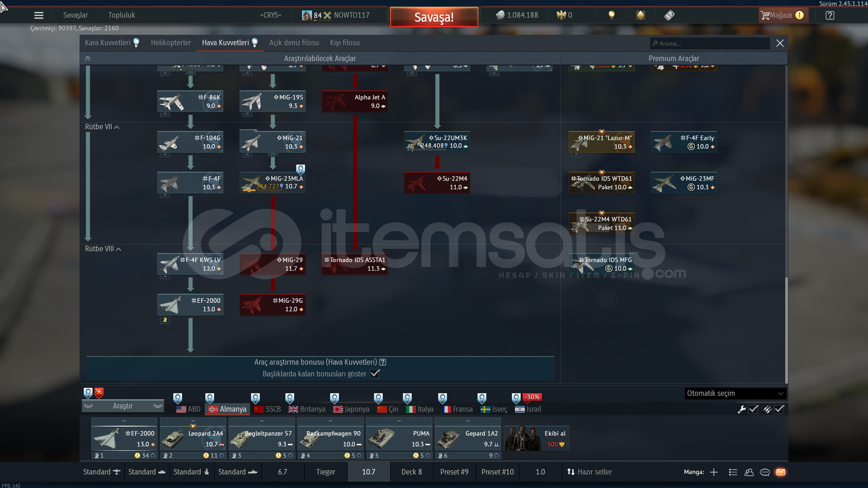Select the SSCB nation tab
Viewport: 868px width, 488px height.
point(267,409)
